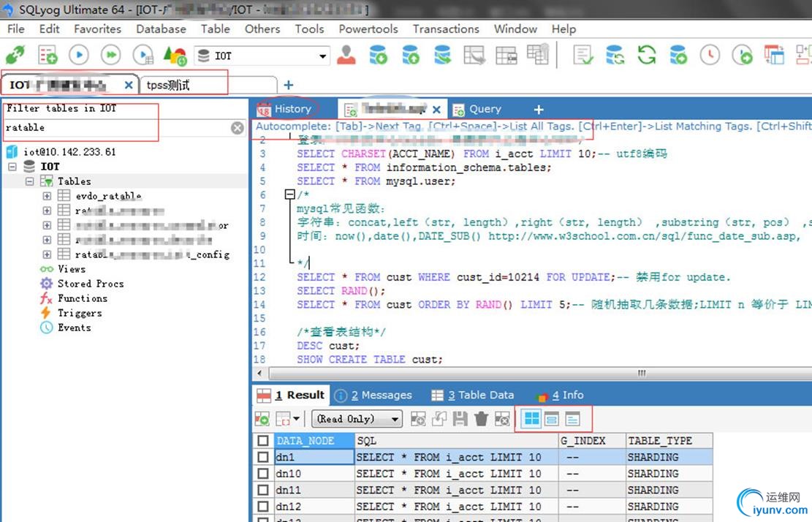
Task: Open the User Manager icon
Action: [346, 55]
